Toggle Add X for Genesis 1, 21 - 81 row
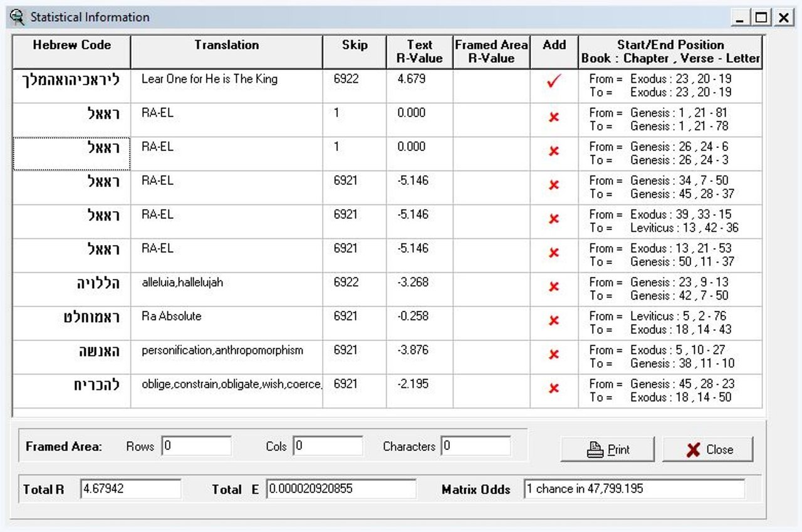 click(x=553, y=117)
